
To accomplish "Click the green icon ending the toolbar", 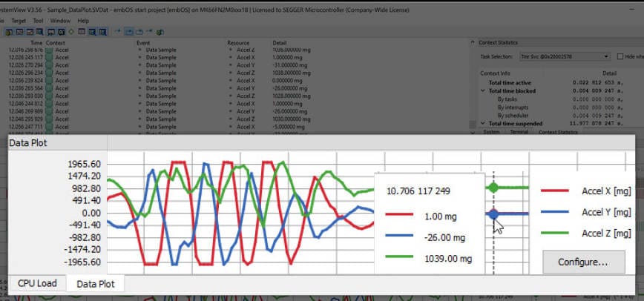I will coord(160,32).
